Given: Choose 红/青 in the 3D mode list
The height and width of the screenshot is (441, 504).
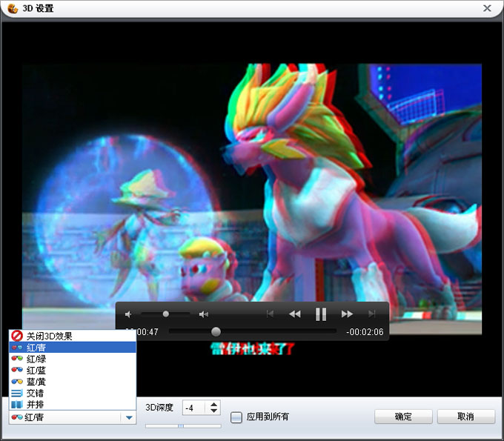Looking at the screenshot, I should pyautogui.click(x=73, y=347).
